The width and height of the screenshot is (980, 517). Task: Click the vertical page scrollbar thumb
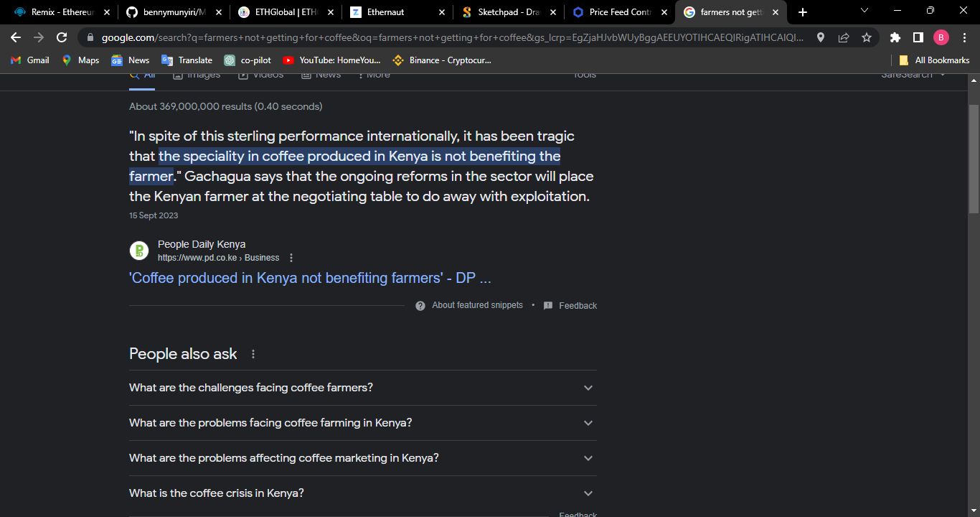pyautogui.click(x=974, y=159)
